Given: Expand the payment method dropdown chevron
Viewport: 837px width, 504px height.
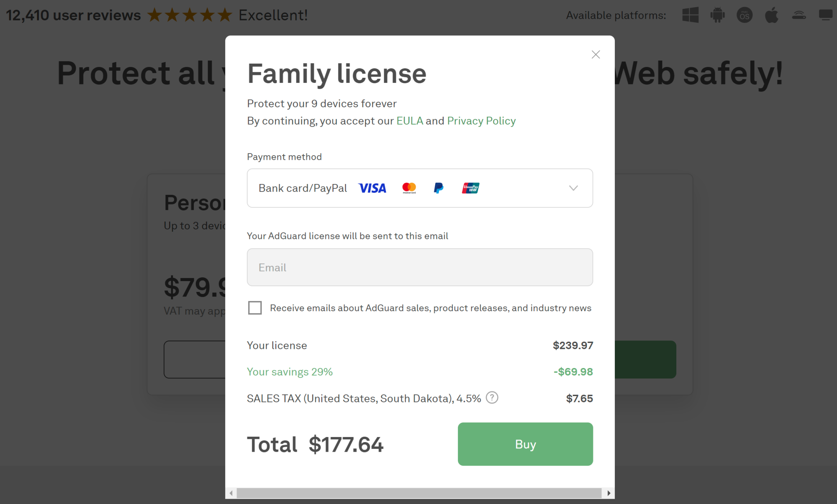Looking at the screenshot, I should pyautogui.click(x=573, y=188).
